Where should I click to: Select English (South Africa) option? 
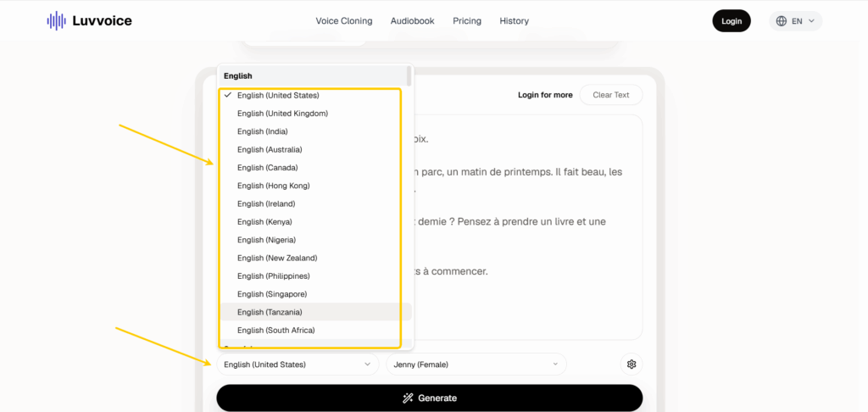(315, 330)
